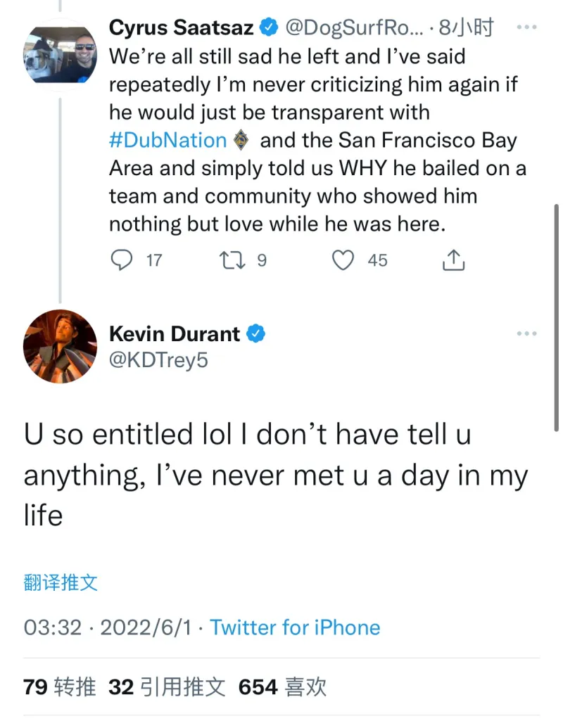Open Cyrus Saatsaz's display name
The image size is (563, 728).
coord(180,27)
